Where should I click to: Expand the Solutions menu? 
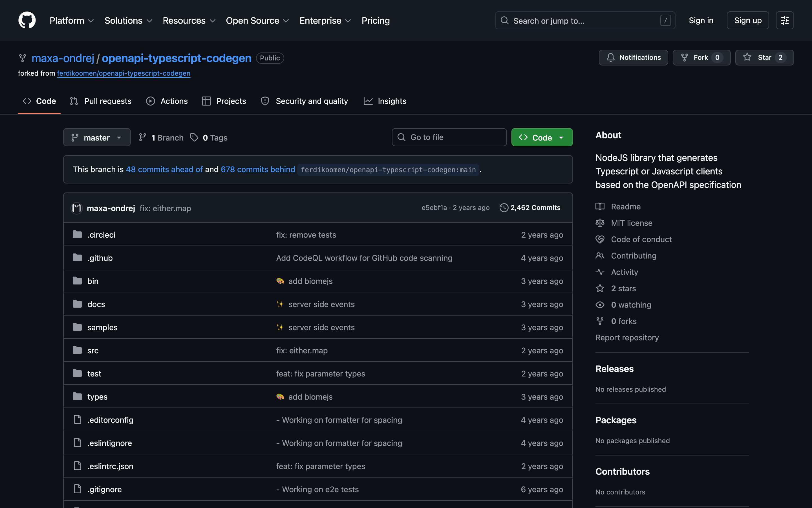pos(129,21)
